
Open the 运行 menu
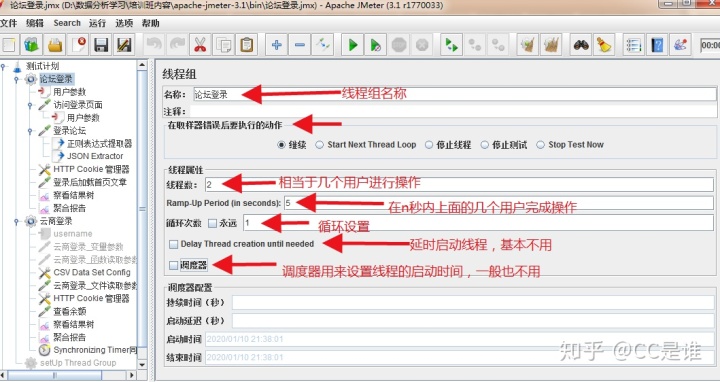97,23
